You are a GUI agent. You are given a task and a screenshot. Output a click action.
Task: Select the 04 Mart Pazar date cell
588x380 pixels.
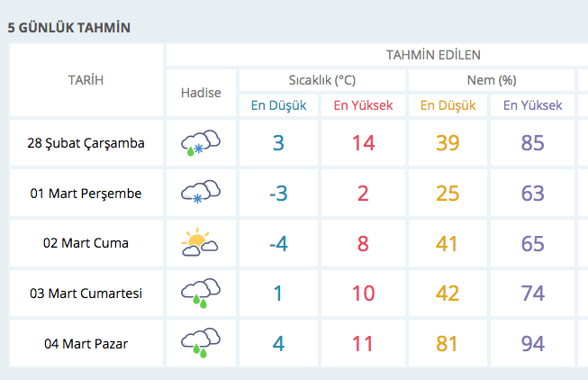tap(86, 343)
